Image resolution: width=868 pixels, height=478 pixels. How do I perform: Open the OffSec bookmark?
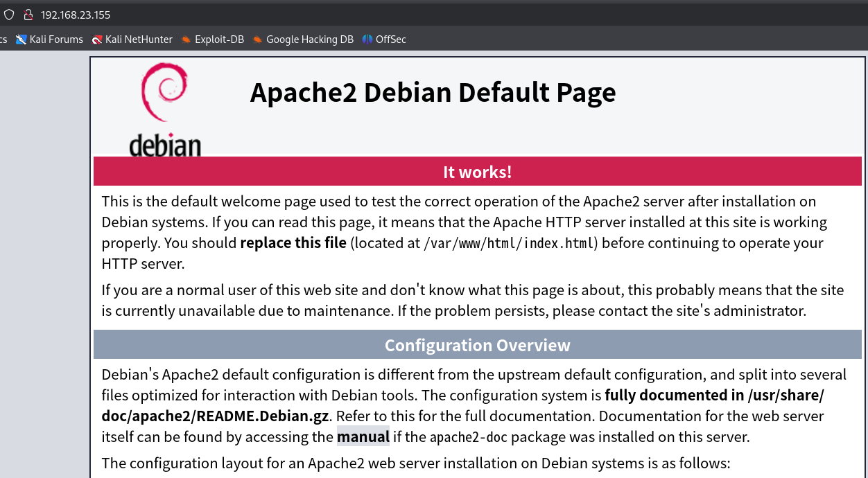coord(384,39)
